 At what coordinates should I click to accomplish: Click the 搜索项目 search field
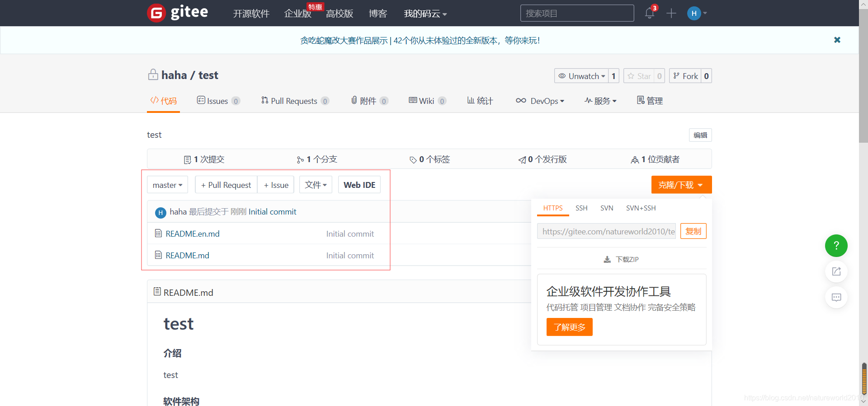pyautogui.click(x=577, y=13)
